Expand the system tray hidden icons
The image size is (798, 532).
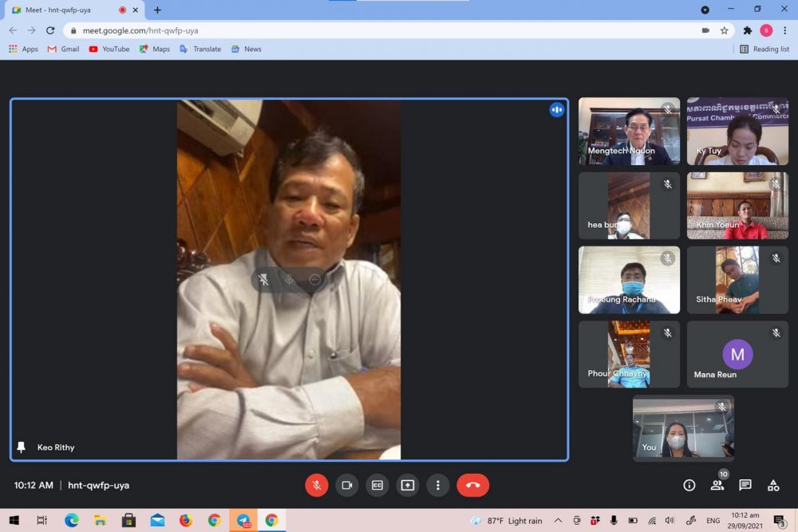(558, 521)
